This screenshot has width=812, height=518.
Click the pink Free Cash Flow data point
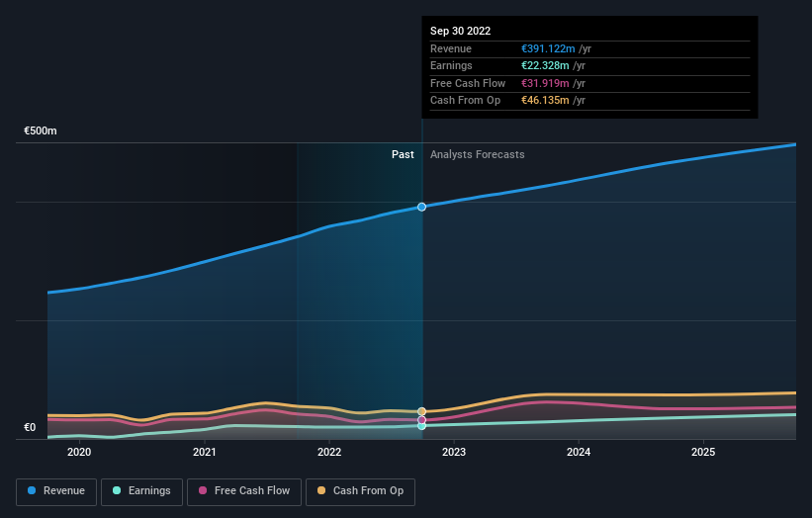pos(422,420)
